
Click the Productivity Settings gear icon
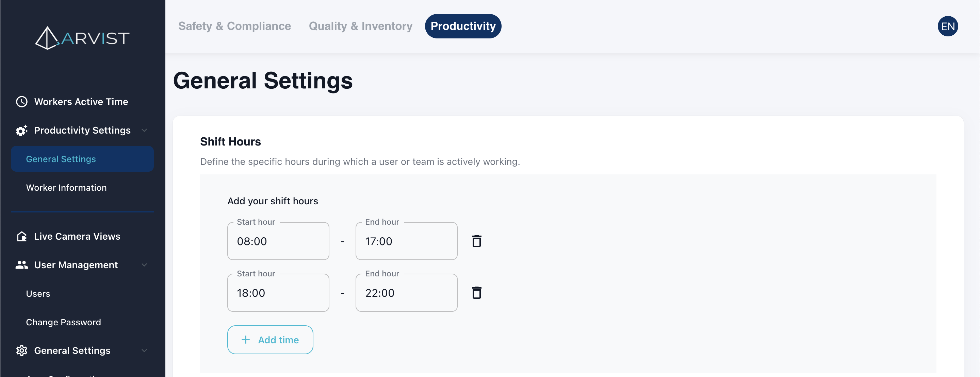coord(22,130)
